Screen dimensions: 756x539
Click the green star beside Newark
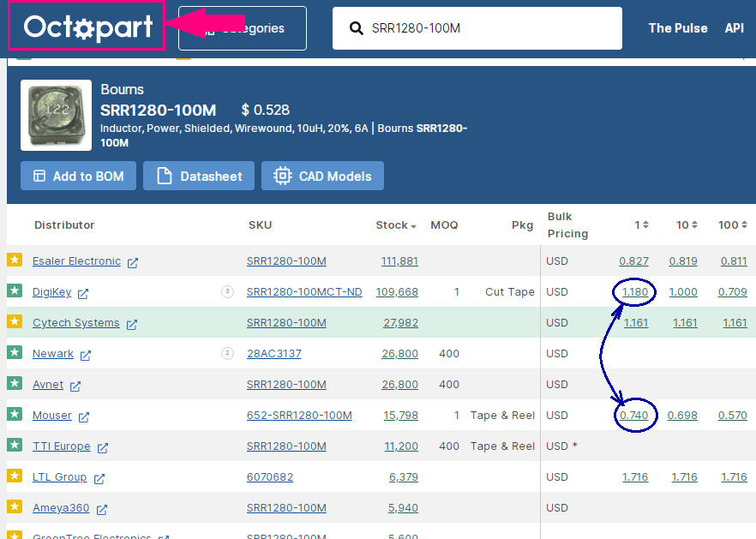(x=15, y=352)
